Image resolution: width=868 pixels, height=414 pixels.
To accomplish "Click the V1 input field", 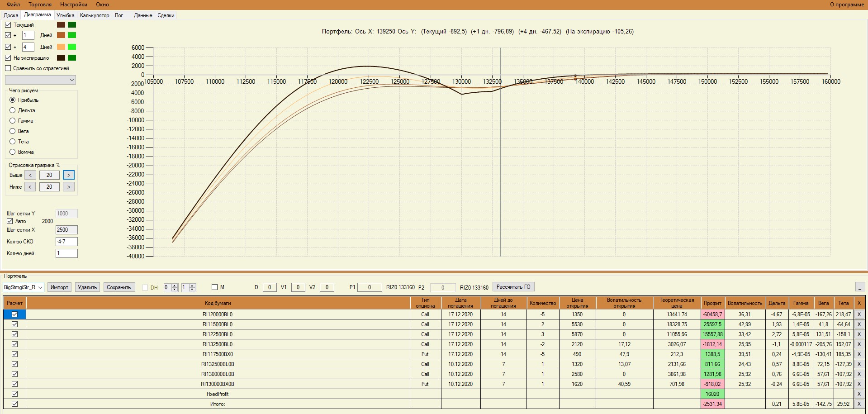I will point(298,287).
